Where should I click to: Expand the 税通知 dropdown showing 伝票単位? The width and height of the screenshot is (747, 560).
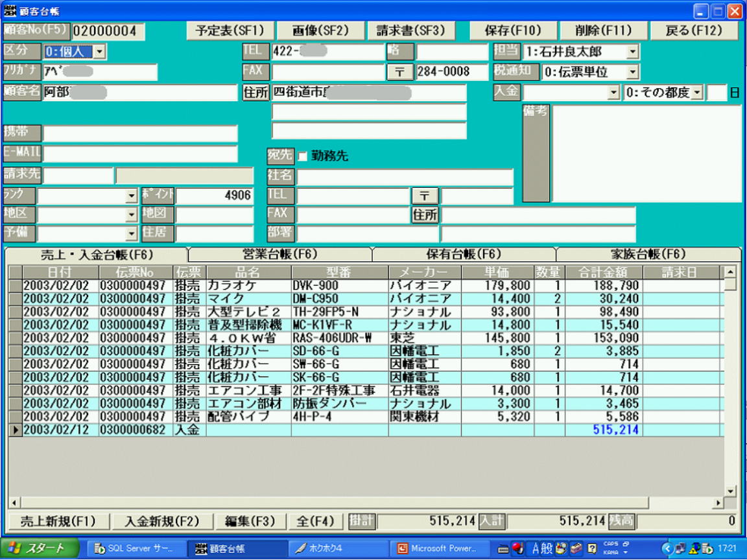click(x=633, y=72)
